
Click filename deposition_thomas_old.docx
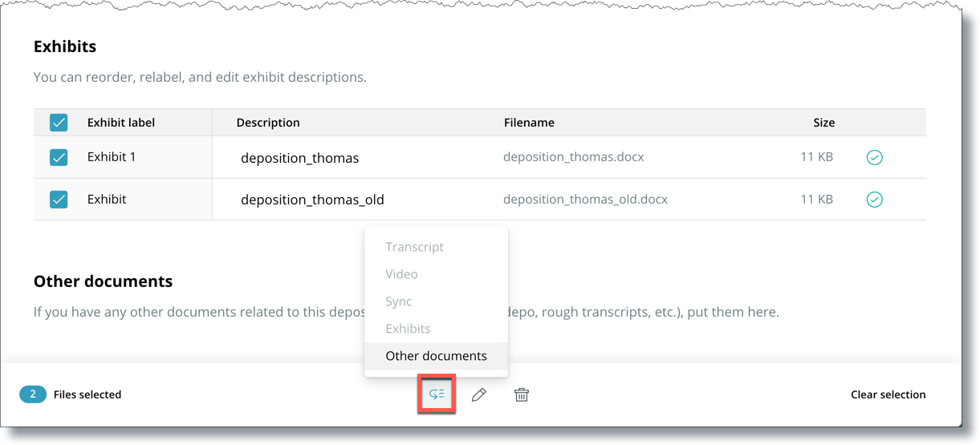coord(586,199)
